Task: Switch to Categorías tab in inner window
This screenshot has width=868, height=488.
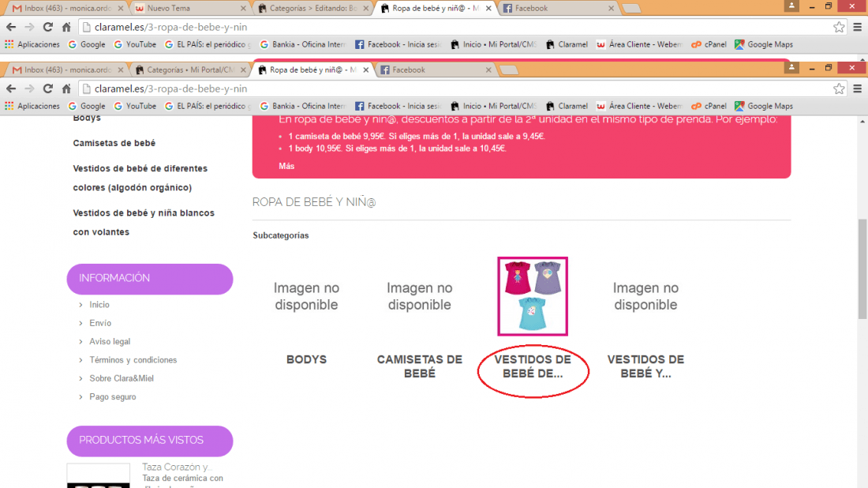Action: pyautogui.click(x=189, y=69)
